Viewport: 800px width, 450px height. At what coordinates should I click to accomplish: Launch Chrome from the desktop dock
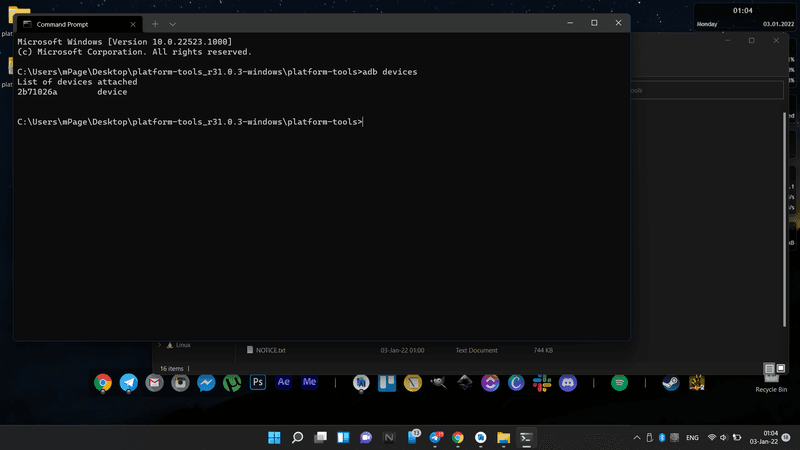103,383
